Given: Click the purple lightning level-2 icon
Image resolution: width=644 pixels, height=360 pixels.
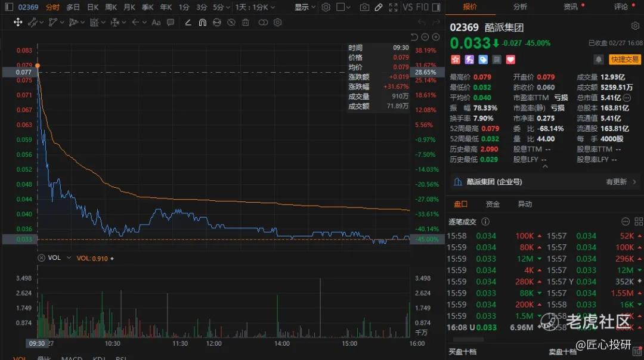Looking at the screenshot, I should pyautogui.click(x=469, y=60).
